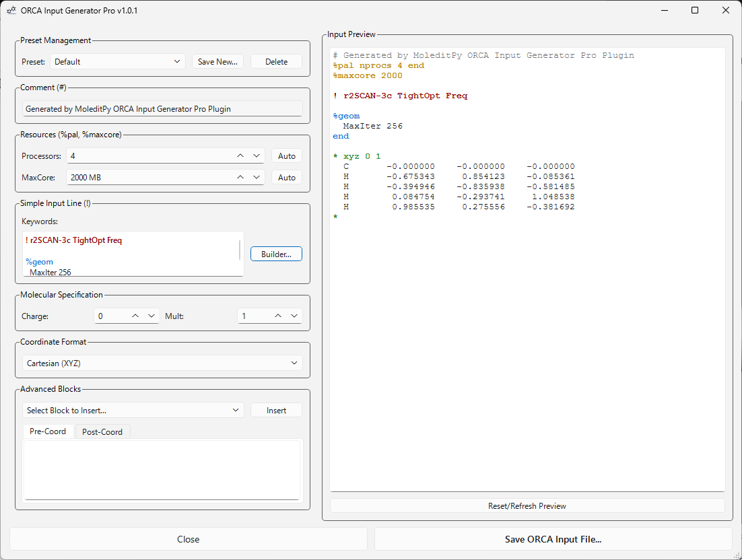742x560 pixels.
Task: Click the Close button at bottom
Action: [189, 539]
